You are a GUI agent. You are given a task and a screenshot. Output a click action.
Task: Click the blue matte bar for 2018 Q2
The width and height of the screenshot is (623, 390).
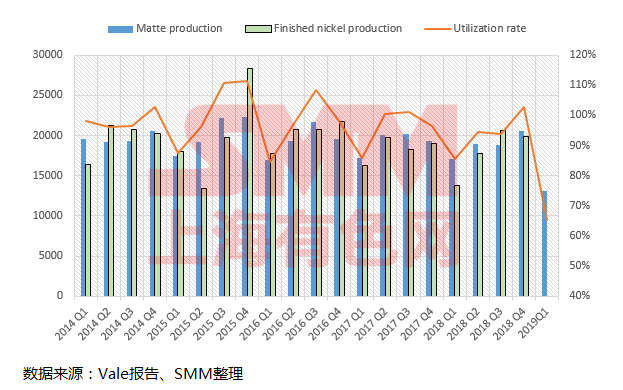(475, 220)
